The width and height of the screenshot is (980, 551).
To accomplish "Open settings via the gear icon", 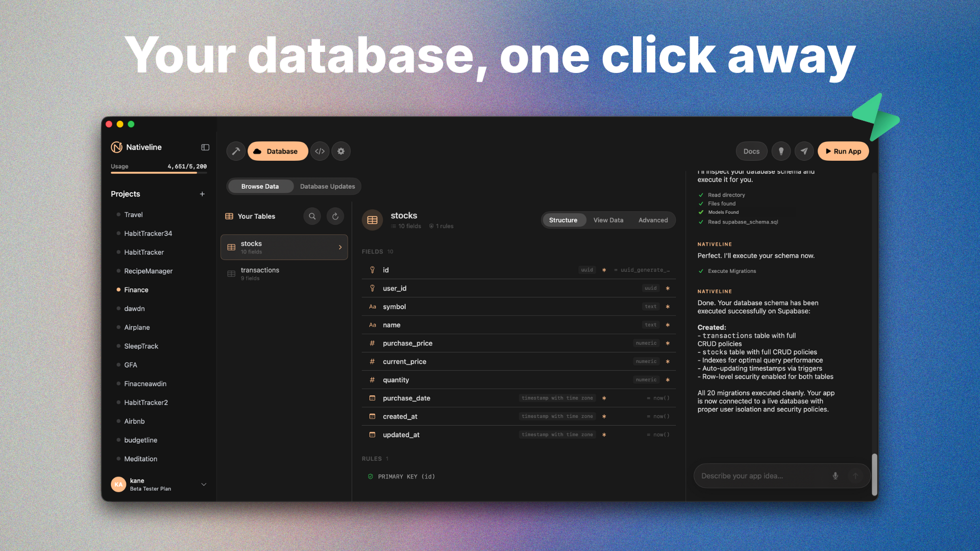I will pyautogui.click(x=340, y=151).
